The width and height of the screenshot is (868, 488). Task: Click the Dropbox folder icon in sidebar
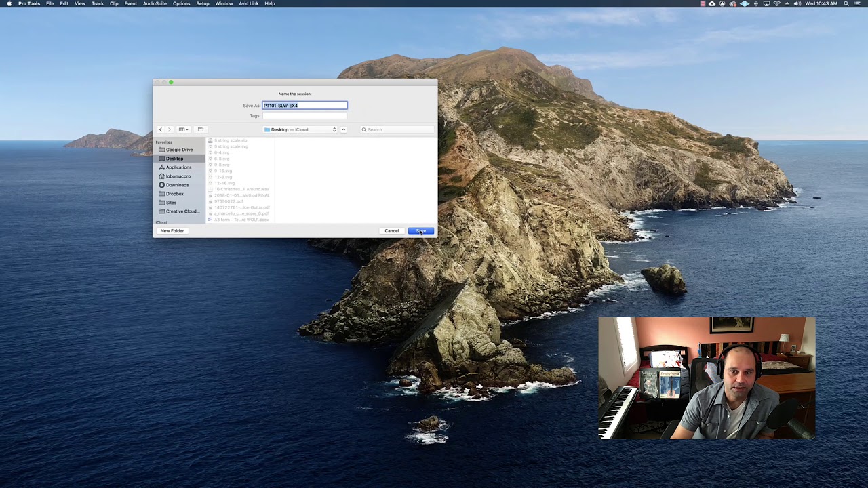161,194
